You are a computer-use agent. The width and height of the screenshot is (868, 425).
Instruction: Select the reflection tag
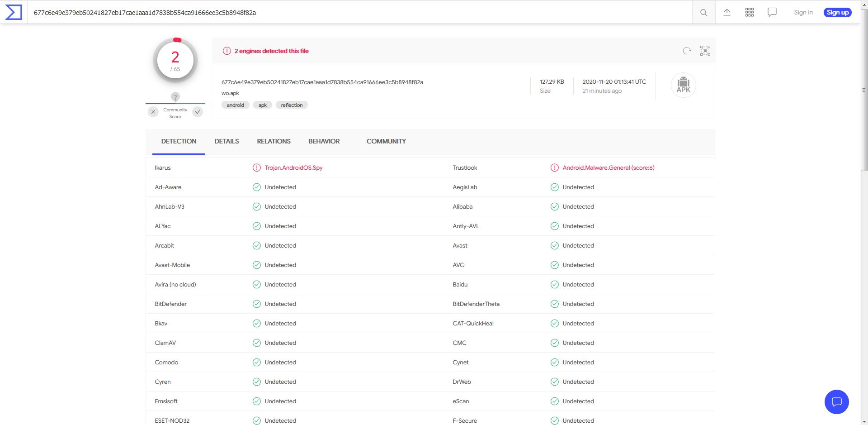[x=292, y=105]
